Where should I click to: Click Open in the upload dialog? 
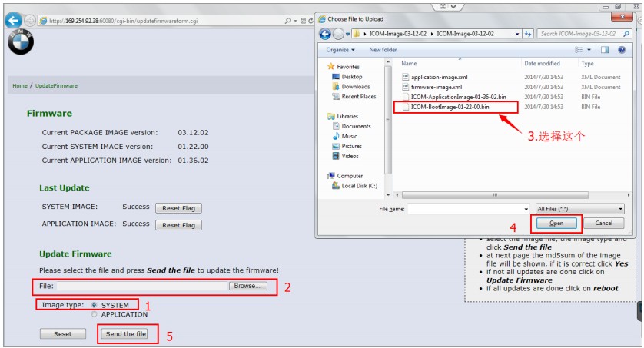click(x=556, y=223)
